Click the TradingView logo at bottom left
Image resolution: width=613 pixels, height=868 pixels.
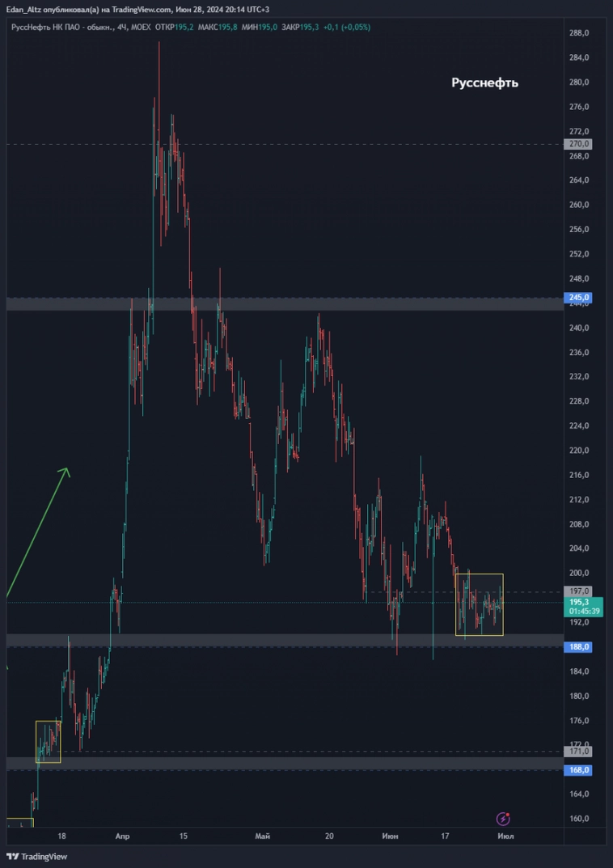(36, 857)
